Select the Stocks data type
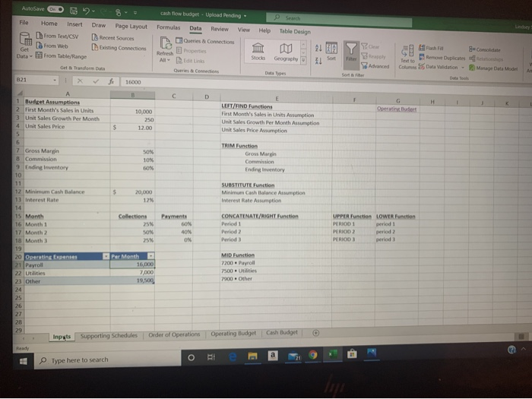 tap(258, 51)
